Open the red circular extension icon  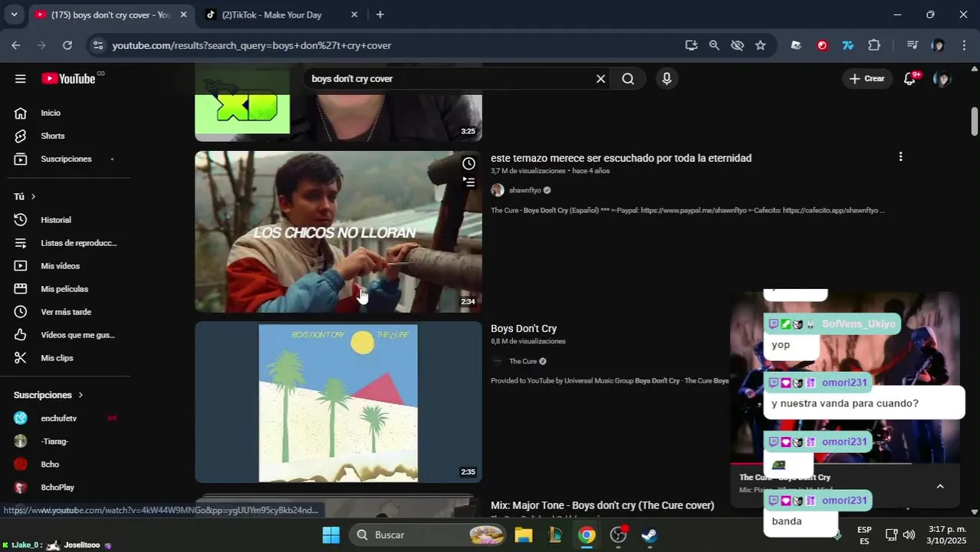tap(822, 45)
